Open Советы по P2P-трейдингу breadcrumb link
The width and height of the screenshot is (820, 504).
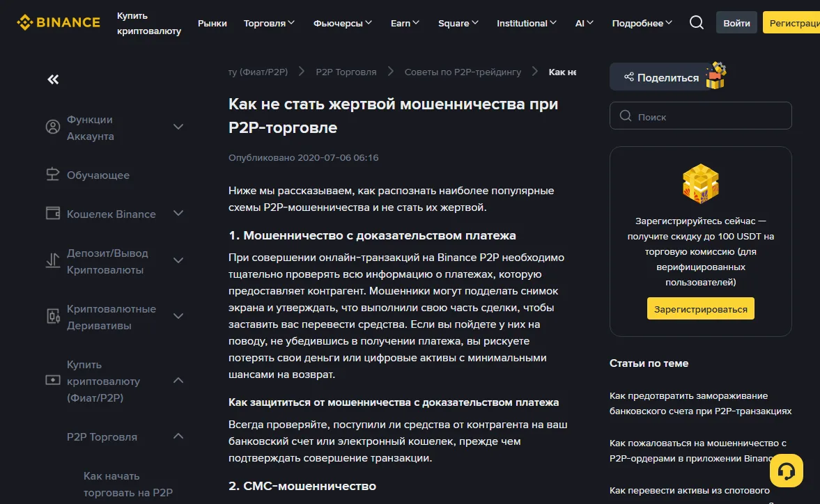click(463, 72)
